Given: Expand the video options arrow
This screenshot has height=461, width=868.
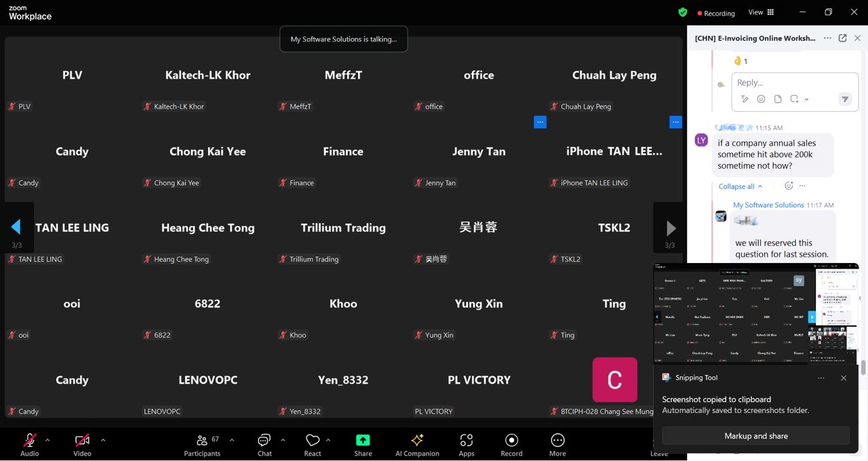Looking at the screenshot, I should pyautogui.click(x=103, y=440).
